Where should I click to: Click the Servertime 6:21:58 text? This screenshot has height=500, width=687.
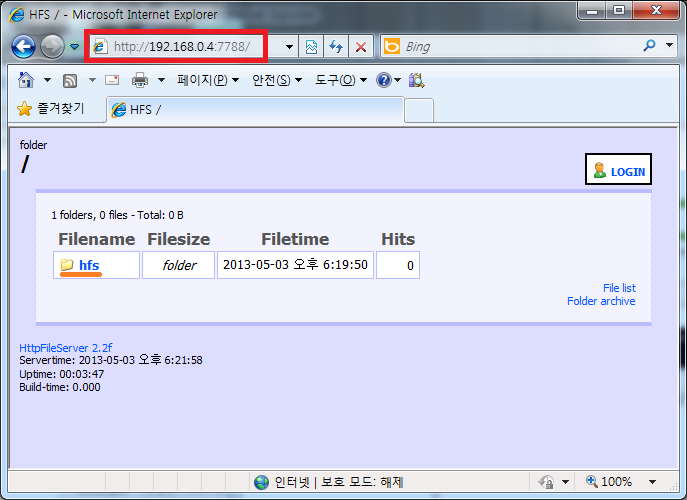(x=111, y=360)
